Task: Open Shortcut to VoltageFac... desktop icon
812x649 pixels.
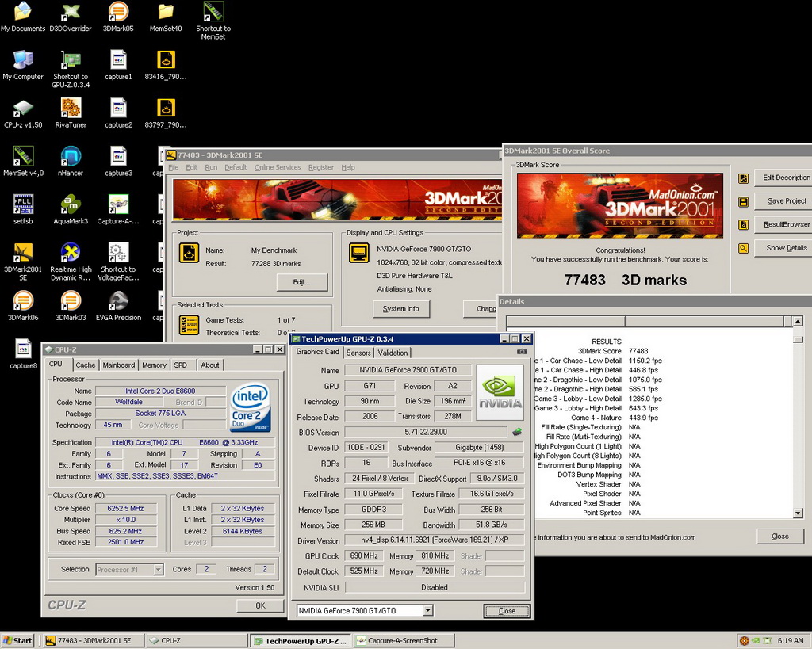Action: click(118, 262)
